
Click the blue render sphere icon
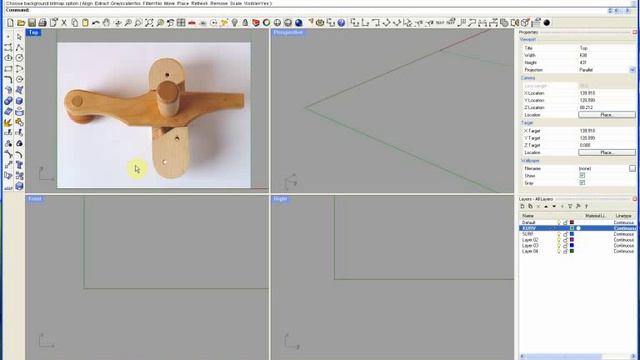[x=298, y=23]
